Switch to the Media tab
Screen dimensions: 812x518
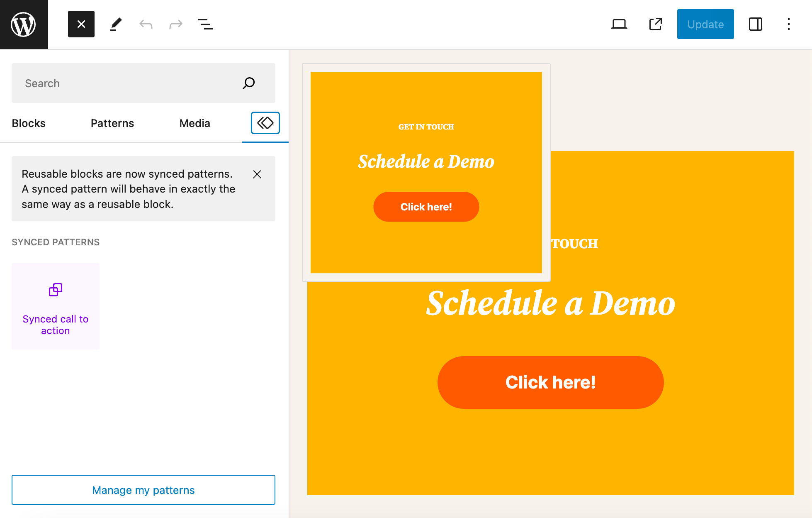pos(194,123)
